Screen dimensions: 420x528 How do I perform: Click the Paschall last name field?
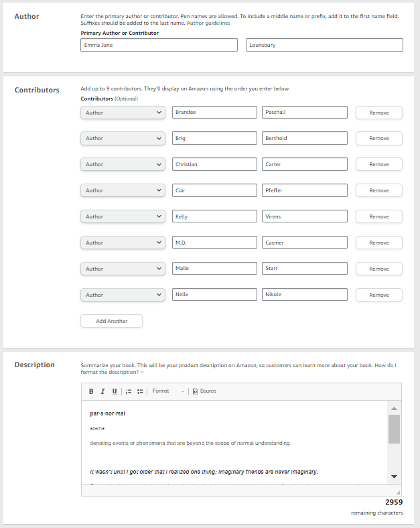click(305, 112)
